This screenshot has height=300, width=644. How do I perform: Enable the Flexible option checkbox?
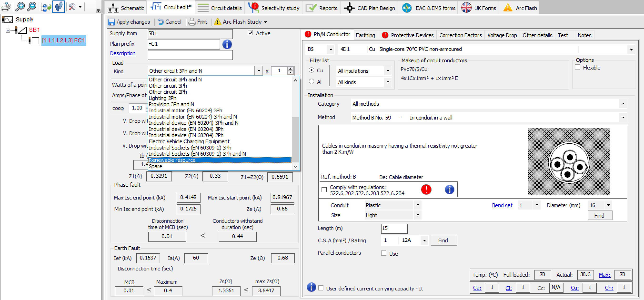[577, 67]
